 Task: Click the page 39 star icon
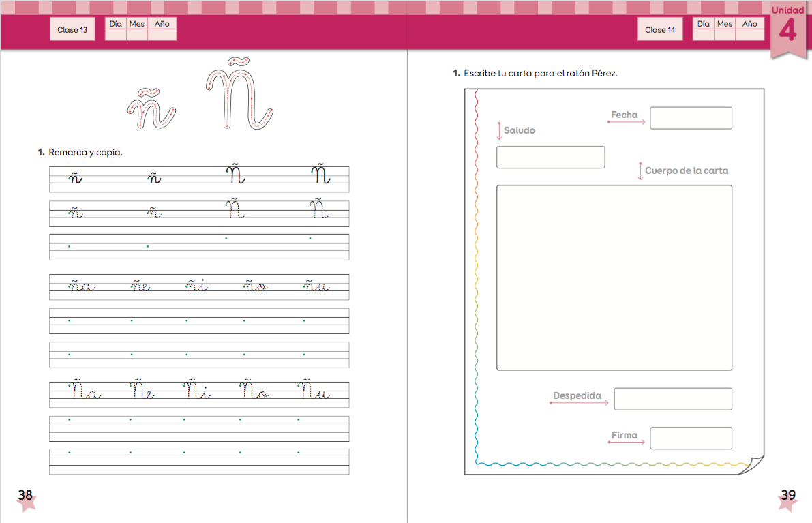point(787,499)
